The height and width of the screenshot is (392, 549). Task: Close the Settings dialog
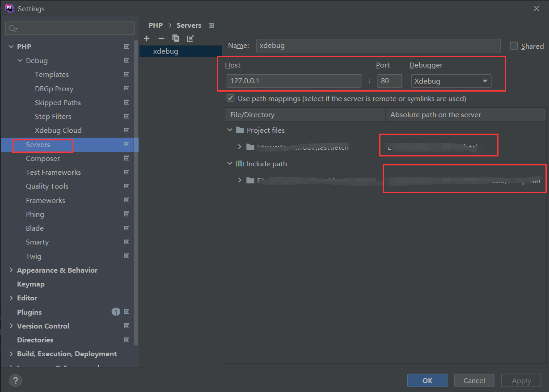(x=536, y=8)
